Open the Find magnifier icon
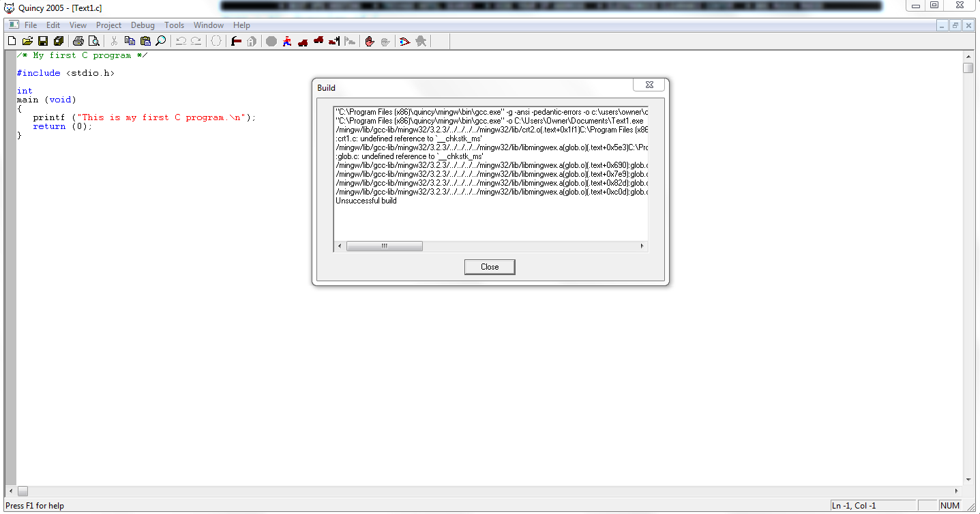Viewport: 980px width, 514px height. click(x=160, y=41)
